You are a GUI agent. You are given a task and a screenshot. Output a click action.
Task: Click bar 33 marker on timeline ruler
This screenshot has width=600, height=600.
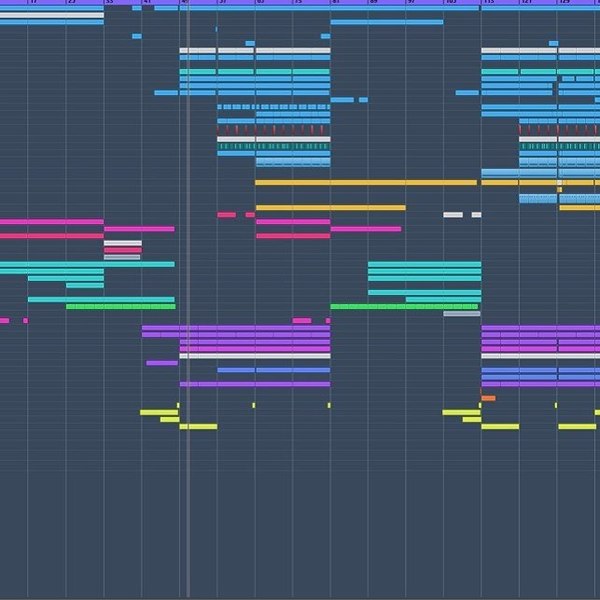[109, 2]
